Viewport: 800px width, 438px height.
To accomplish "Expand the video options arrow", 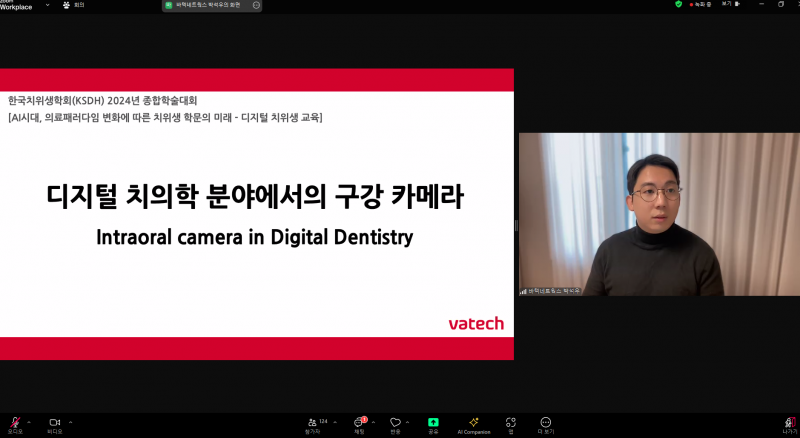I will point(70,421).
